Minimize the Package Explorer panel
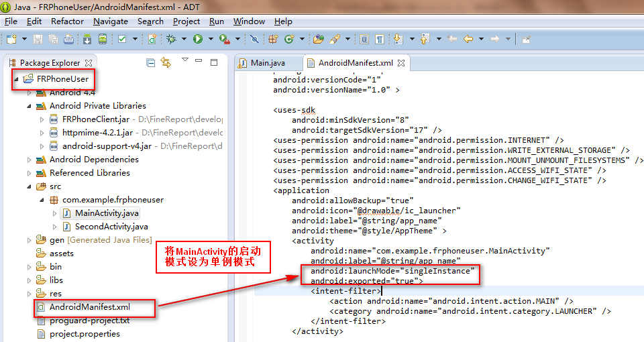This screenshot has height=342, width=644. [x=199, y=61]
